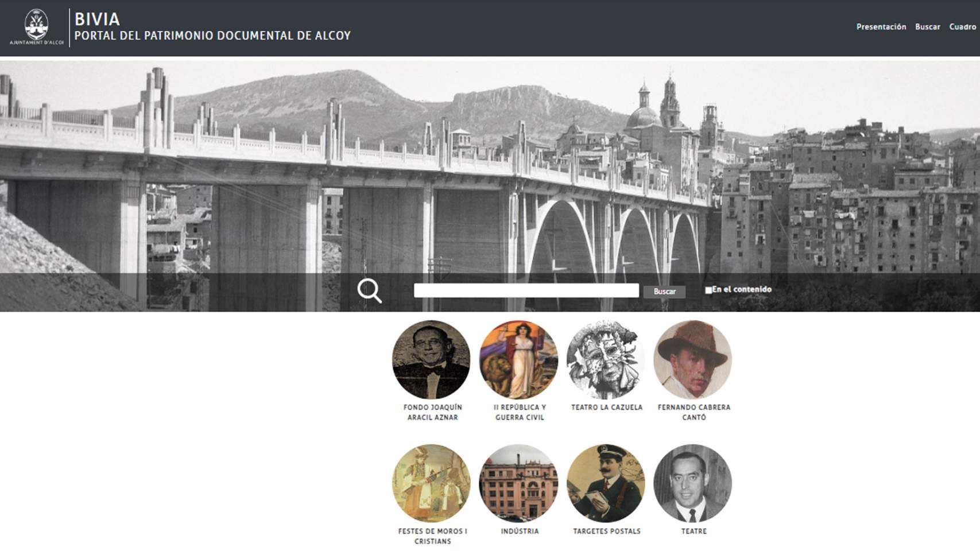Enable the 'En el contenido' checkbox

point(708,290)
